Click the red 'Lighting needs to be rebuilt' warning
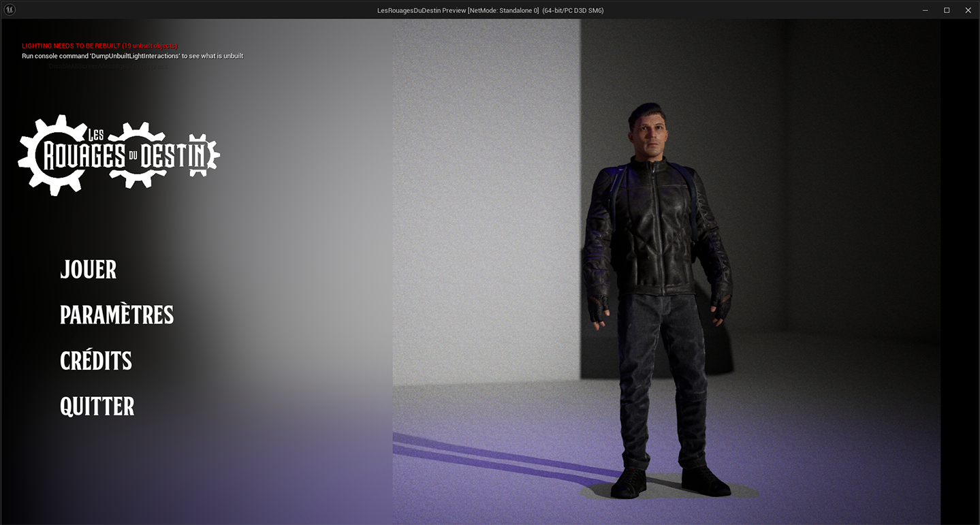This screenshot has width=980, height=525. [99, 46]
